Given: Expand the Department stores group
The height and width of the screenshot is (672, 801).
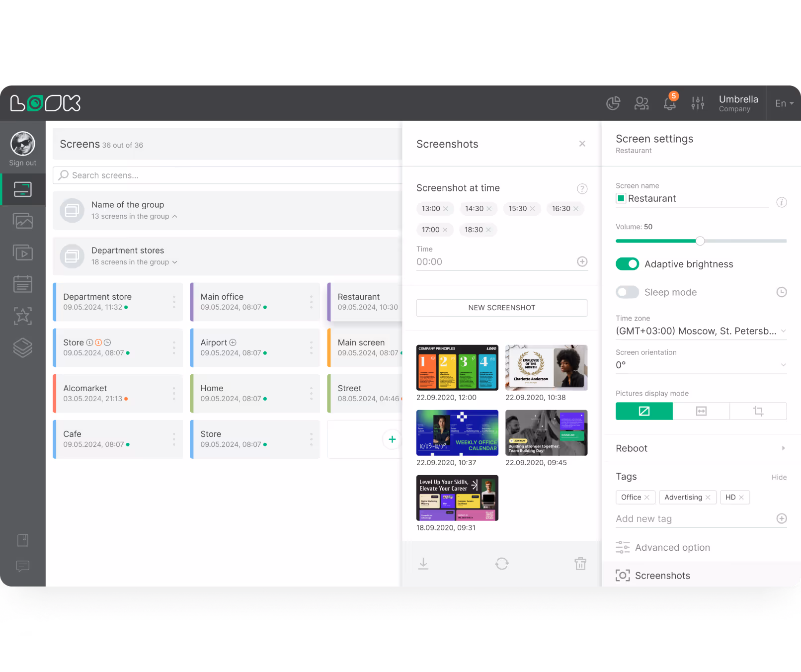Looking at the screenshot, I should [174, 262].
